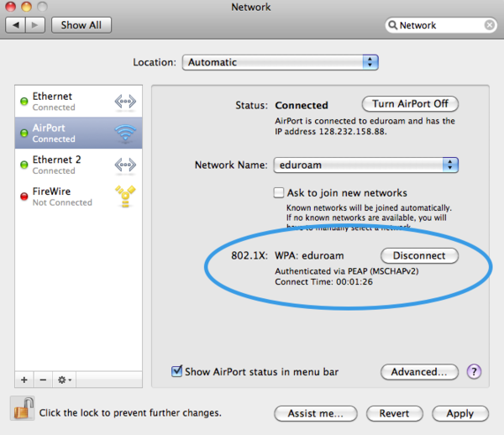This screenshot has width=504, height=435.
Task: Open the gear action menu below the service list
Action: (65, 380)
